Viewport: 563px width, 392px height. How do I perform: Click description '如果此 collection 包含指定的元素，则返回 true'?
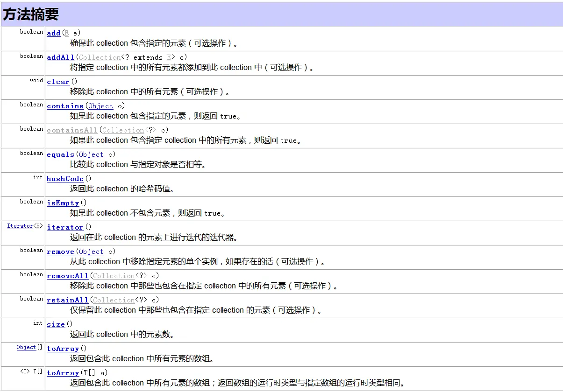(153, 116)
